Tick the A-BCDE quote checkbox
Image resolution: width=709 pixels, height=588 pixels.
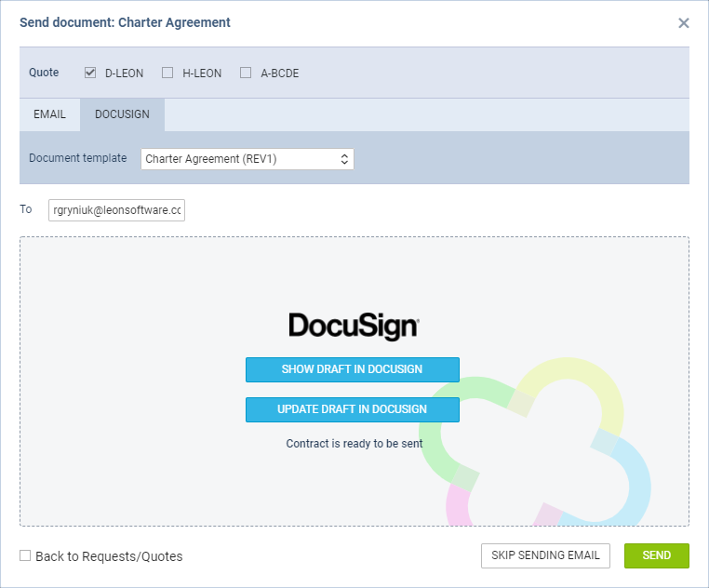click(x=246, y=73)
